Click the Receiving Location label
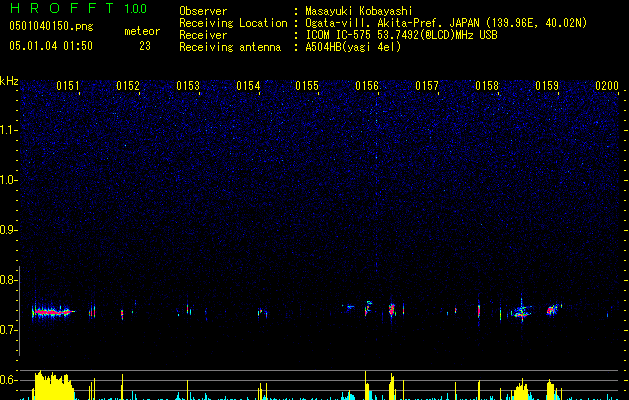 (x=233, y=23)
